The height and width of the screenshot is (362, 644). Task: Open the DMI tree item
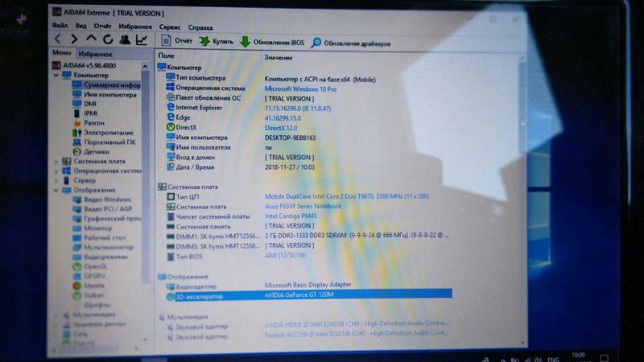[x=90, y=104]
